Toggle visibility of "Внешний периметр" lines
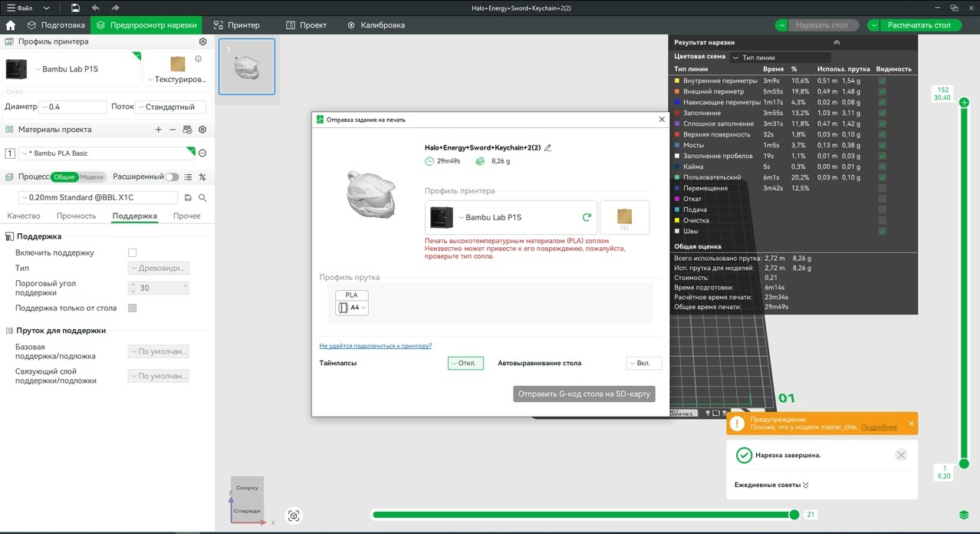Screen dimensions: 980x534 coord(883,91)
